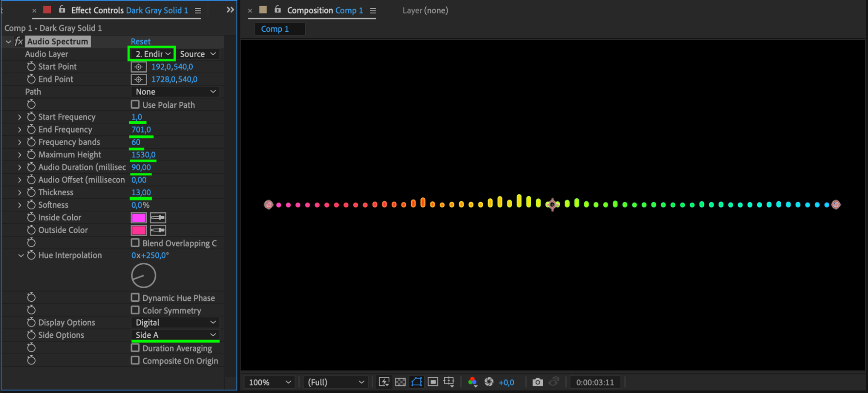Image resolution: width=868 pixels, height=393 pixels.
Task: Click the Reset Exposure aperture icon
Action: [489, 382]
